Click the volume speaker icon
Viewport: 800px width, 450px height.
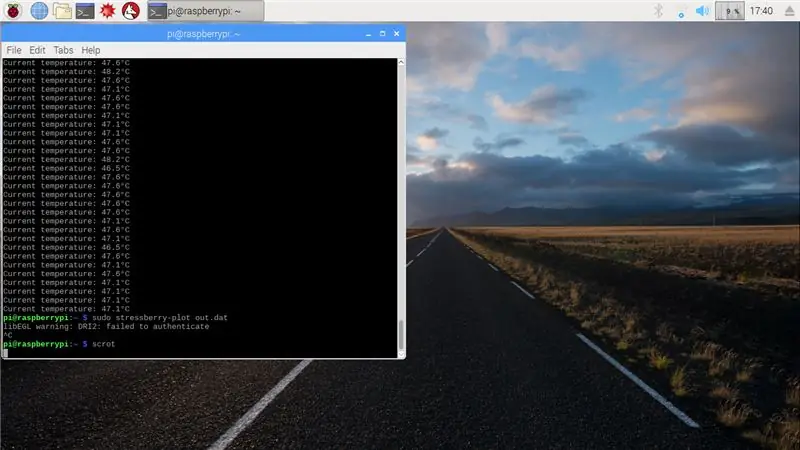click(x=703, y=11)
